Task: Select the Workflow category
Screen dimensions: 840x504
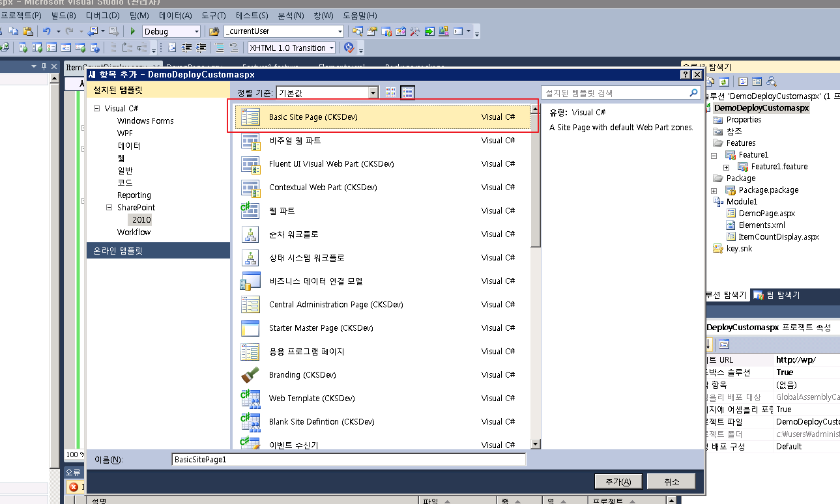Action: pyautogui.click(x=134, y=232)
